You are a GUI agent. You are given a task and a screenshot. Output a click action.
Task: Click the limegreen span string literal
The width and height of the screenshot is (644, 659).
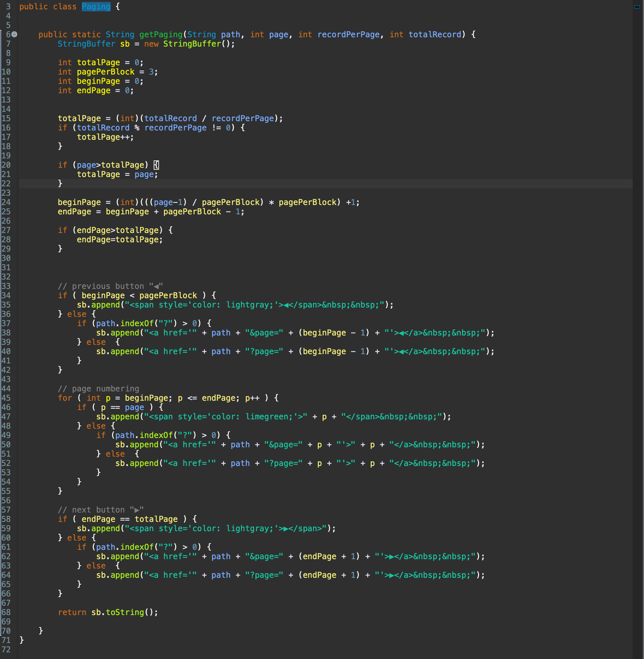[x=225, y=416]
